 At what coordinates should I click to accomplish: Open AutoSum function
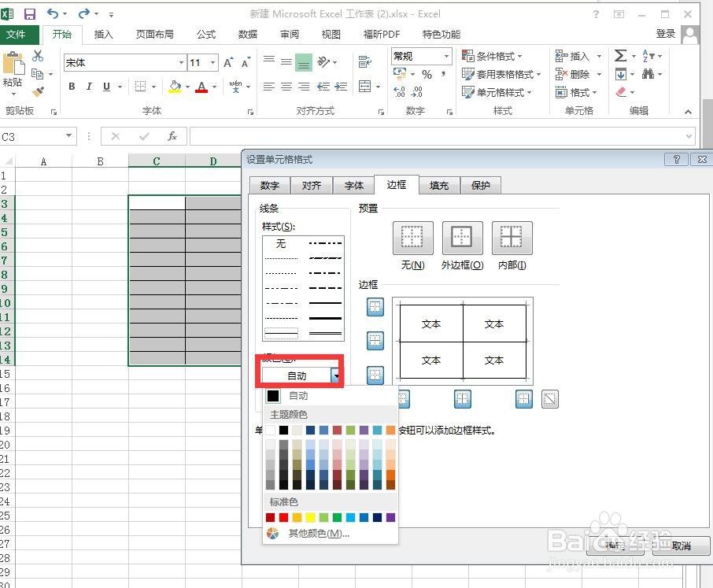click(620, 56)
